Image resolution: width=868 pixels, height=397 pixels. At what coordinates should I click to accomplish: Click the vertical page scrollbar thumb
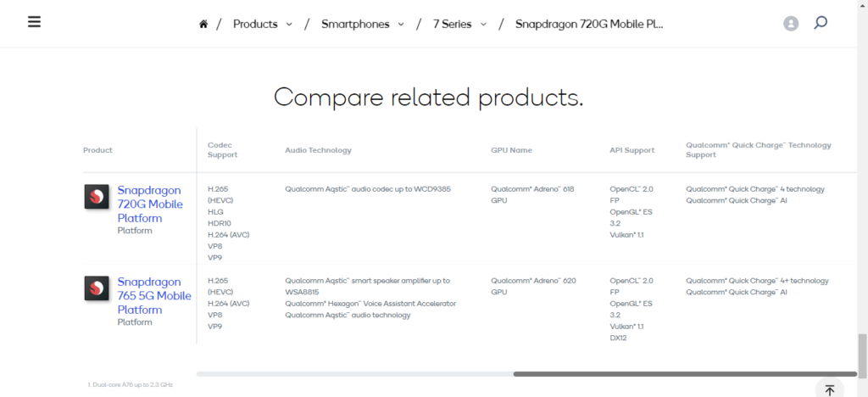coord(862,355)
